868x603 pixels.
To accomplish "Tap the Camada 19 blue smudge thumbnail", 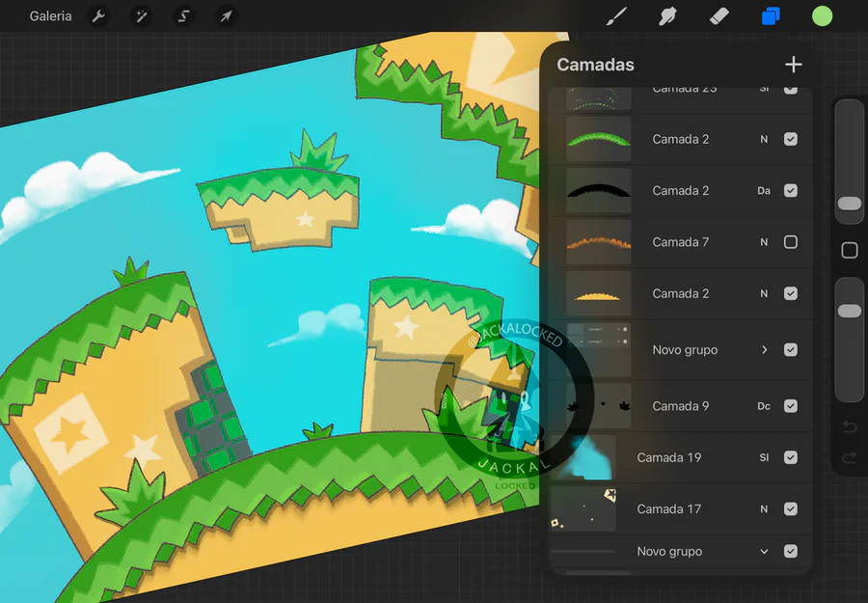I will pyautogui.click(x=583, y=457).
